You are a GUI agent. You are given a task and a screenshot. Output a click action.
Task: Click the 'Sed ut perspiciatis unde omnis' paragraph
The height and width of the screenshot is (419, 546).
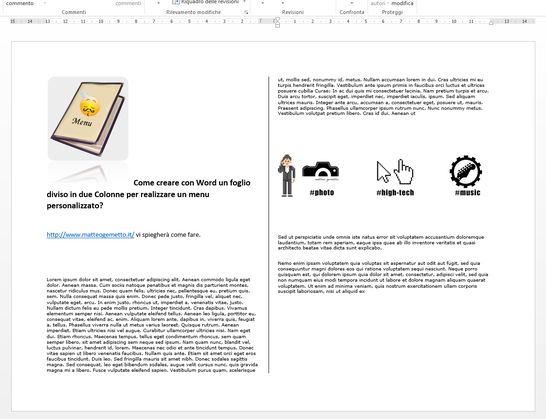[x=381, y=242]
